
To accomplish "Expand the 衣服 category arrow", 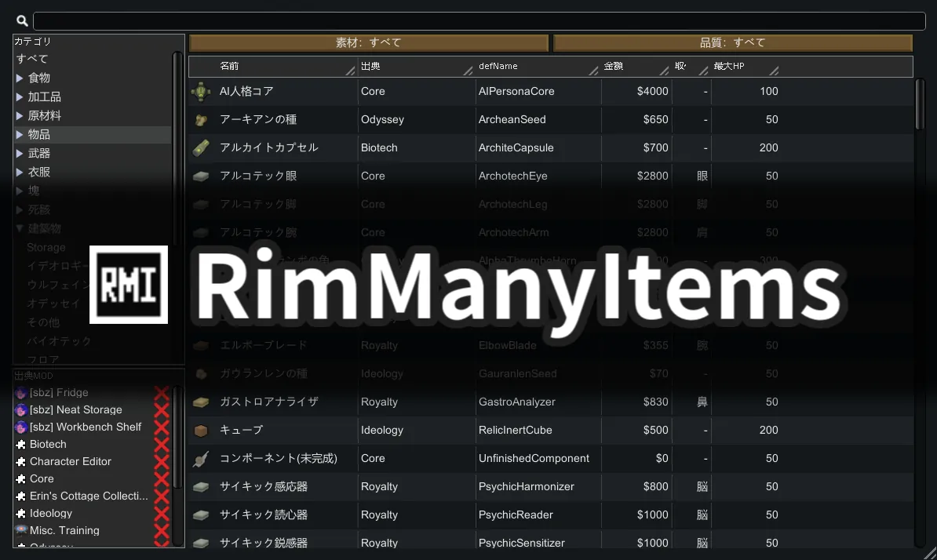I will pos(20,172).
